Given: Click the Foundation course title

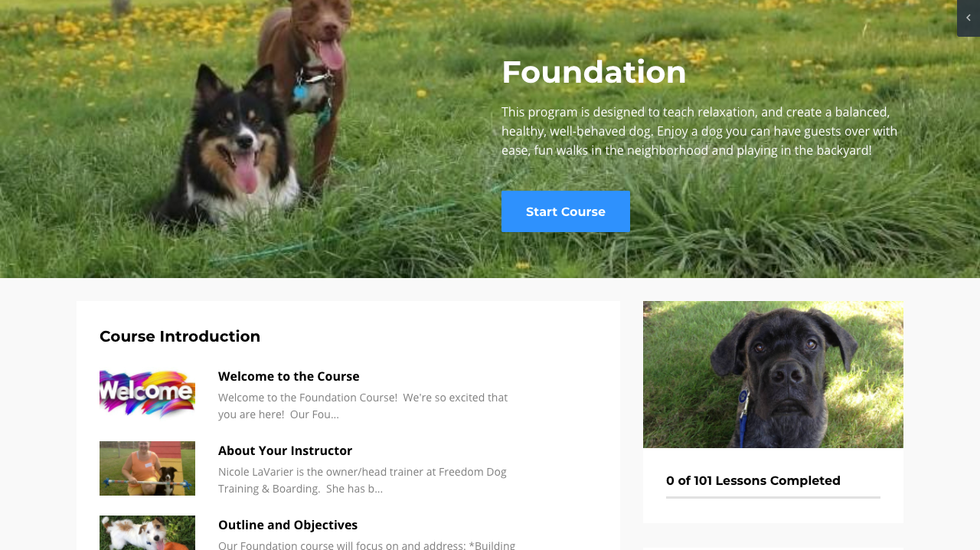Looking at the screenshot, I should pos(594,72).
